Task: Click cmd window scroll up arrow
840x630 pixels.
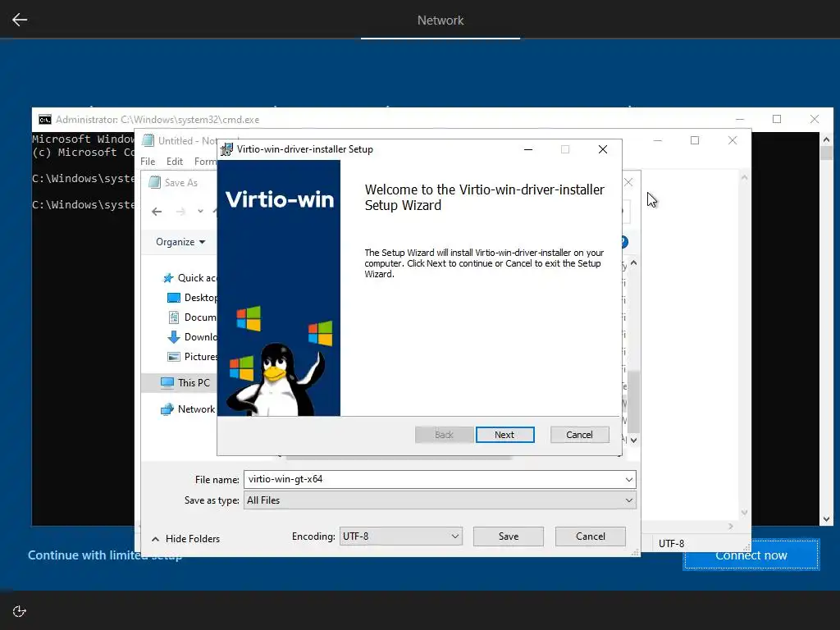Action: pyautogui.click(x=826, y=139)
